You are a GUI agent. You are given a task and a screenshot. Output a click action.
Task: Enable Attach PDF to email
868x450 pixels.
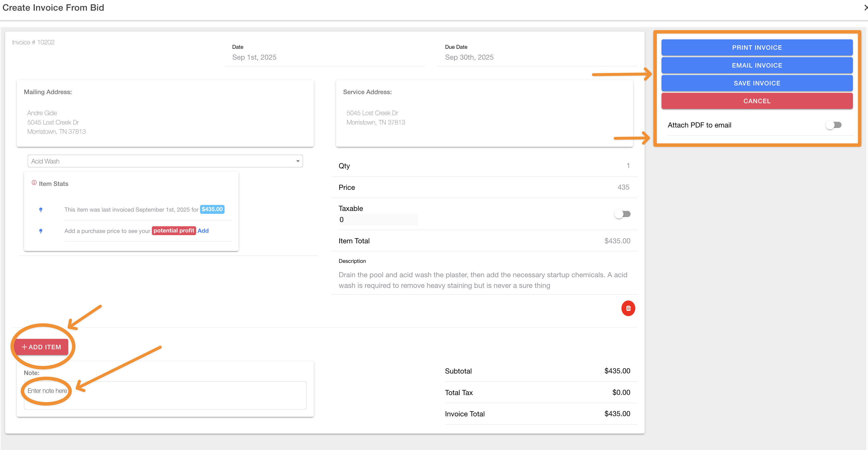(x=833, y=125)
